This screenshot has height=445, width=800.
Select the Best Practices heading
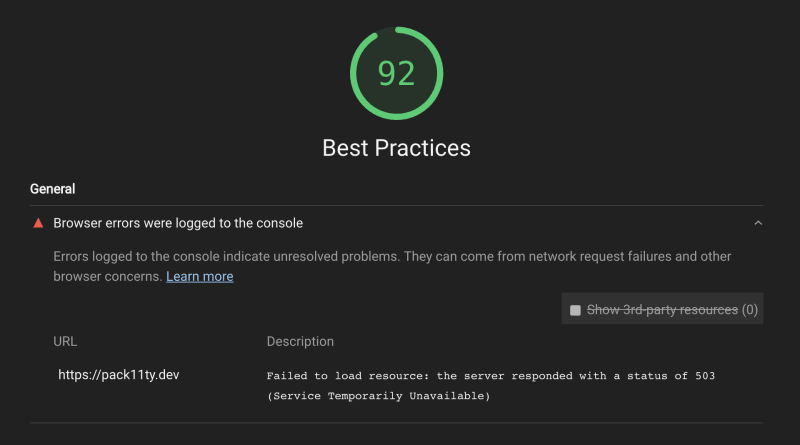(x=396, y=148)
